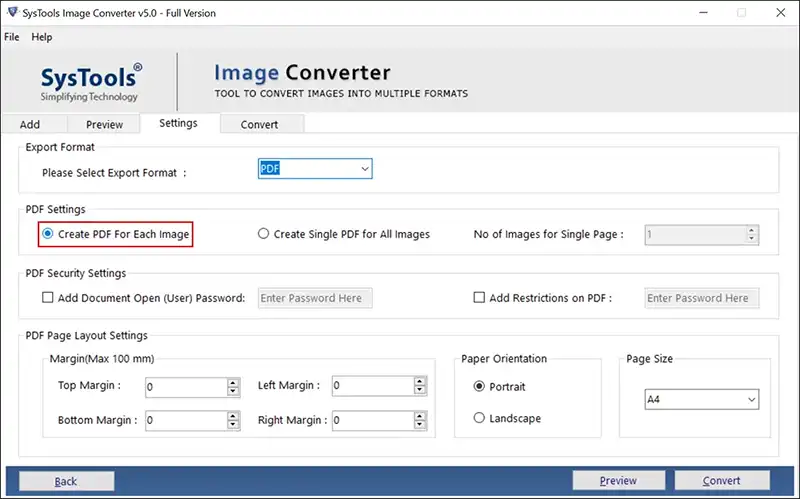Enable Add Restrictions on PDF checkbox
Viewport: 800px width, 499px height.
(x=479, y=297)
